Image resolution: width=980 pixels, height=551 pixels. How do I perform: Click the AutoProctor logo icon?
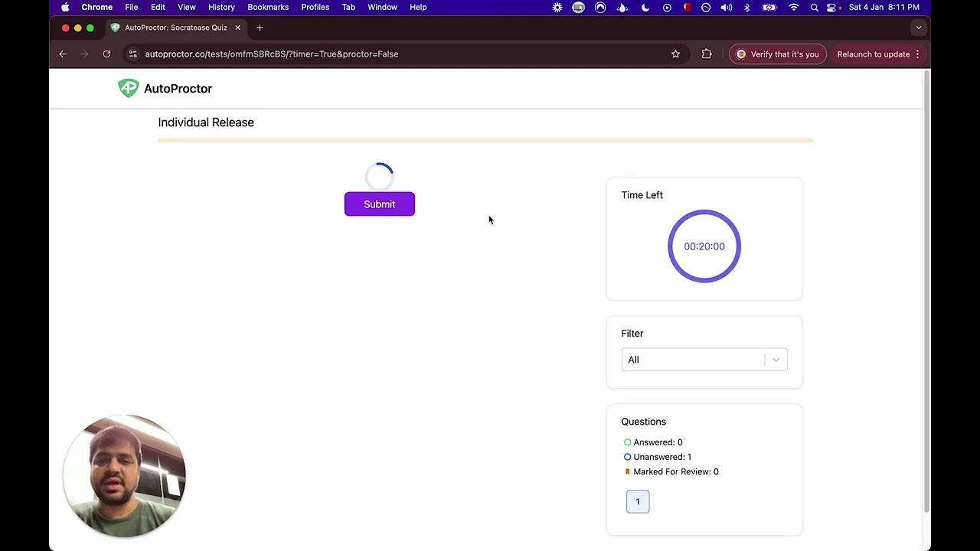(x=128, y=88)
